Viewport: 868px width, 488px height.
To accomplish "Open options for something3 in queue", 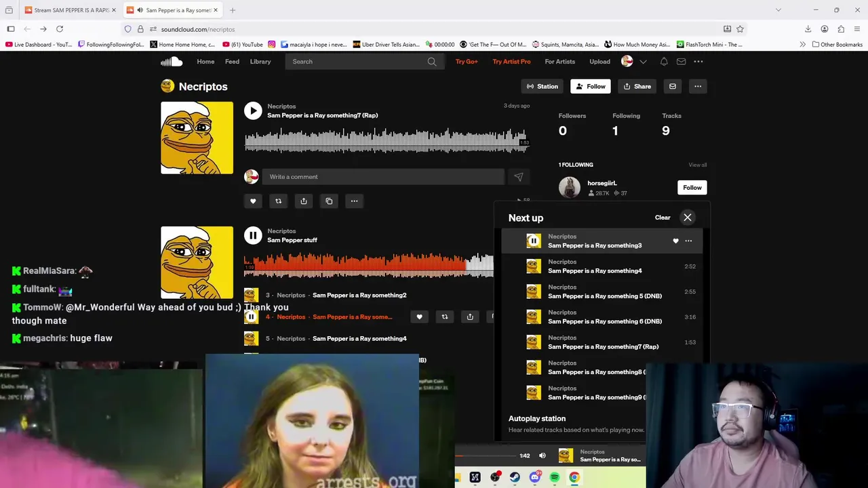I will coord(688,241).
